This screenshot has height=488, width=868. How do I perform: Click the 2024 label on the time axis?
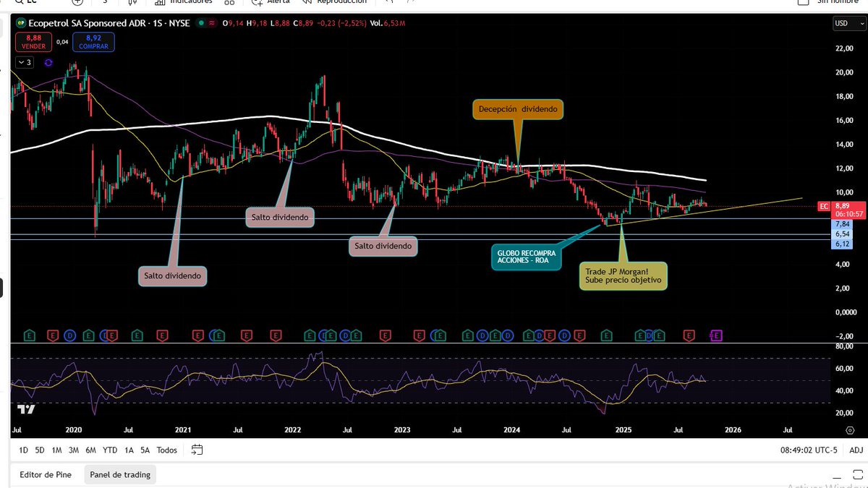[512, 429]
